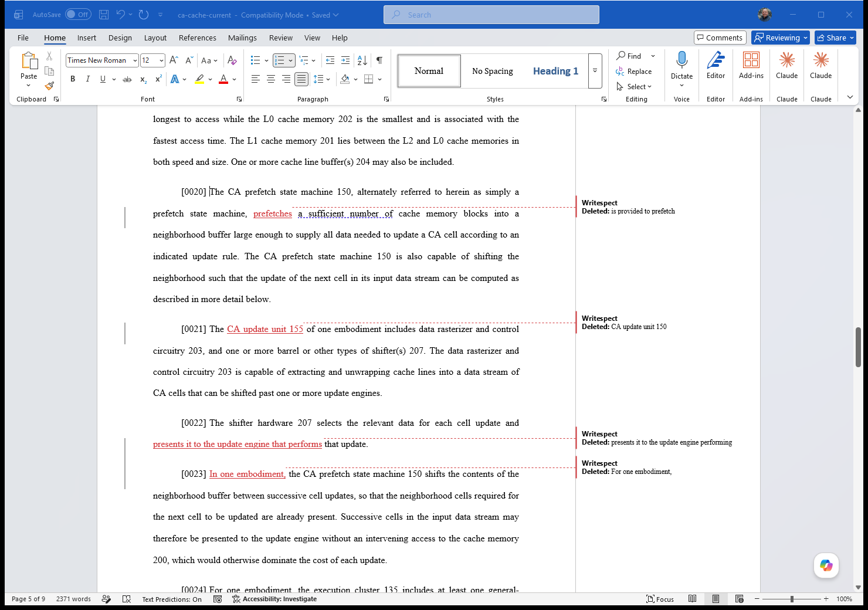Launch the second Claude add-in at ribbon end
The width and height of the screenshot is (868, 610).
tap(821, 66)
